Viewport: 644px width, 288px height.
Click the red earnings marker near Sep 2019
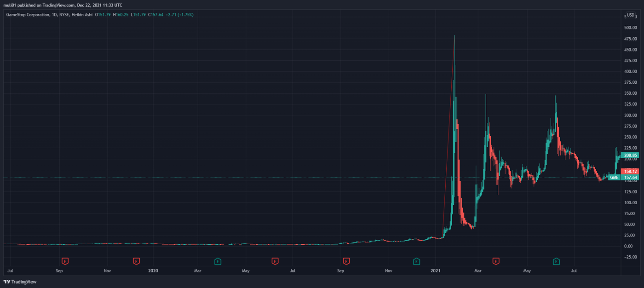(65, 261)
